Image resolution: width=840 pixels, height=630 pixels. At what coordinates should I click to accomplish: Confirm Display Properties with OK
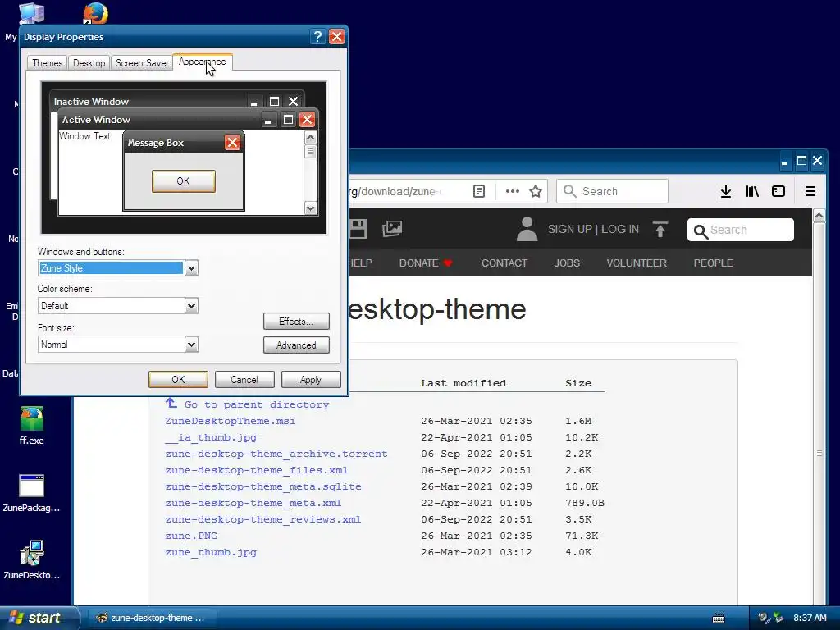tap(178, 379)
